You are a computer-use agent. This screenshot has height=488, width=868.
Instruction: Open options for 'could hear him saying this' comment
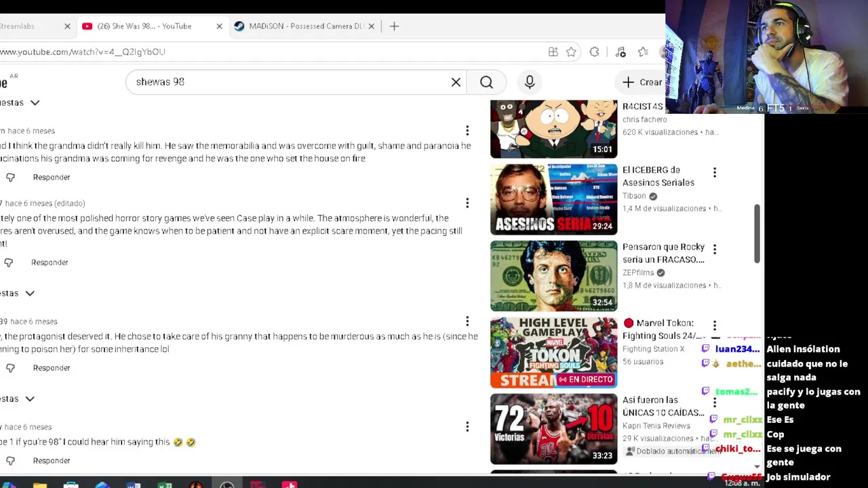coord(467,426)
